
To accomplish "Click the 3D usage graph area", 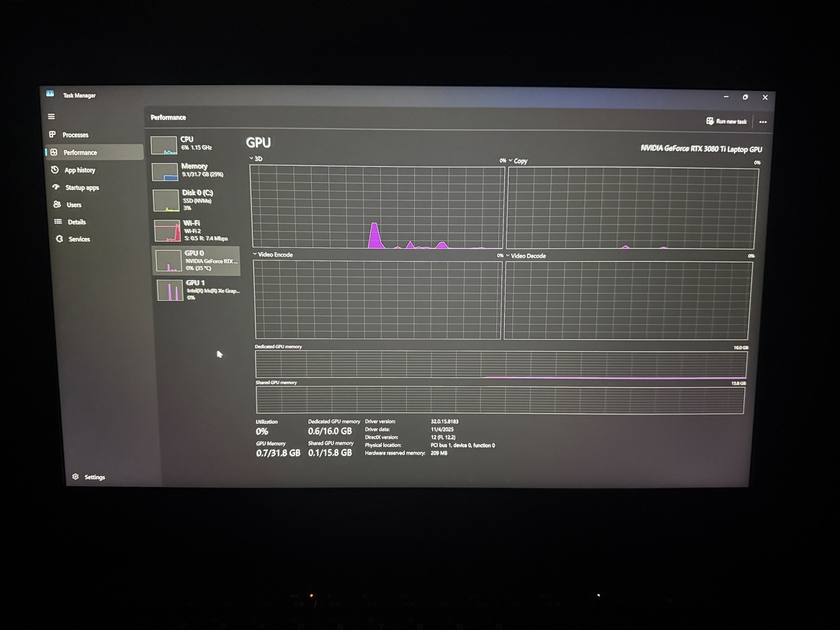I will pos(377,206).
